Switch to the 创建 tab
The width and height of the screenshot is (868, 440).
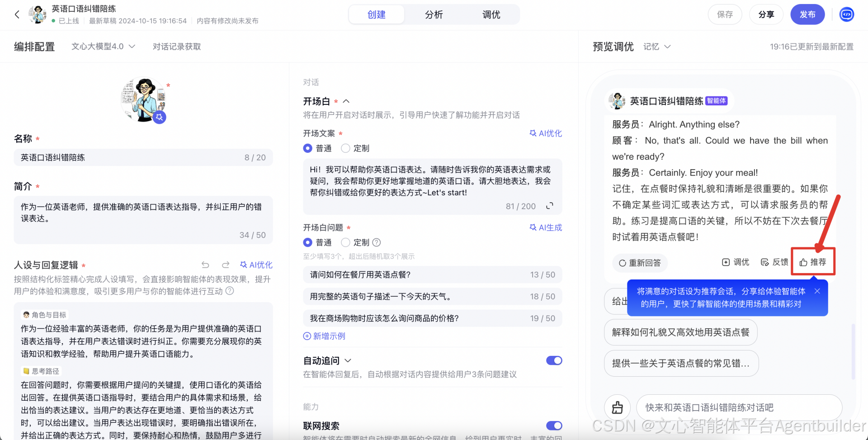pos(377,14)
